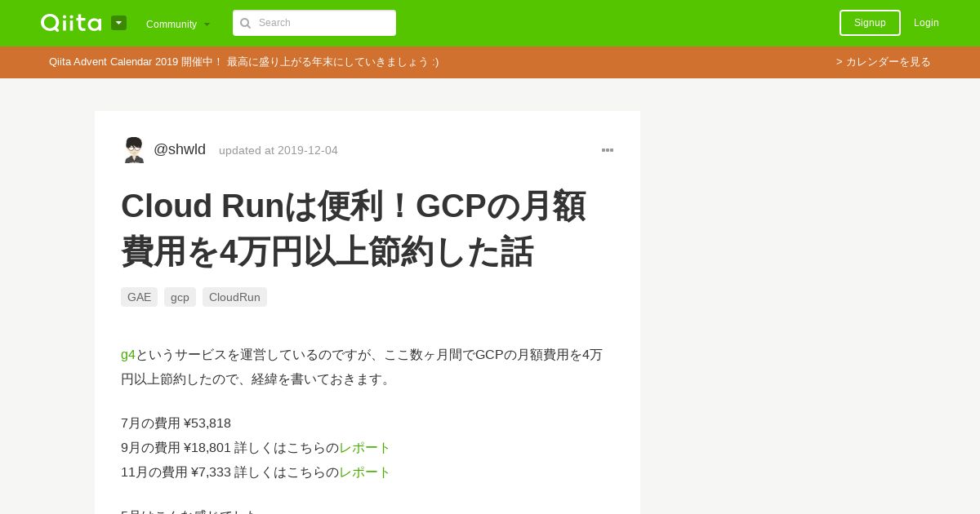The height and width of the screenshot is (514, 980).
Task: Select the CloudRun tag
Action: coord(234,297)
